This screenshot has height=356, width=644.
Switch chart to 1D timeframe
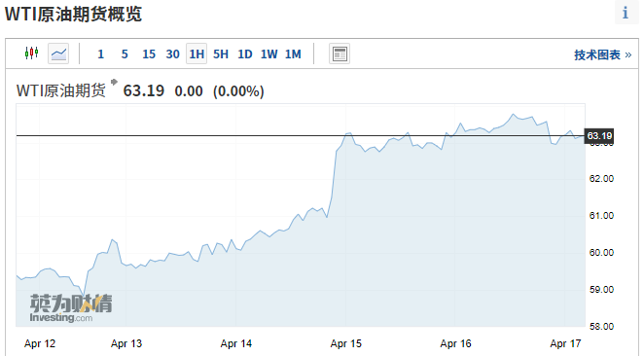point(245,54)
